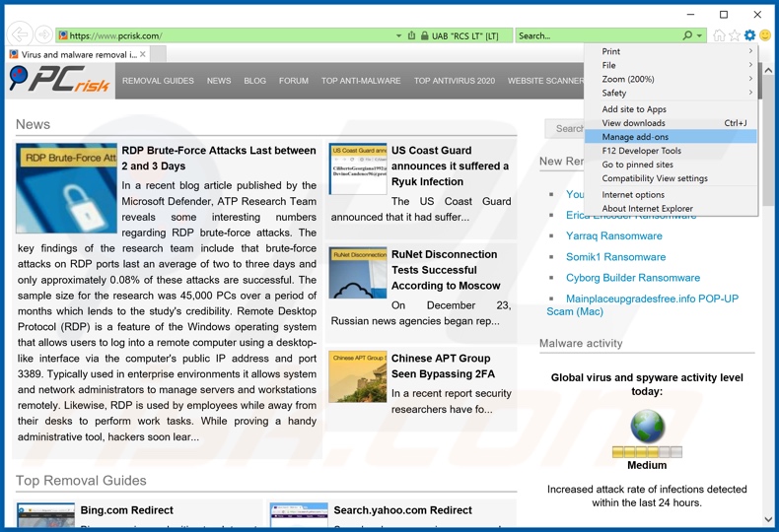Click the browser Forward arrow button

pos(43,34)
